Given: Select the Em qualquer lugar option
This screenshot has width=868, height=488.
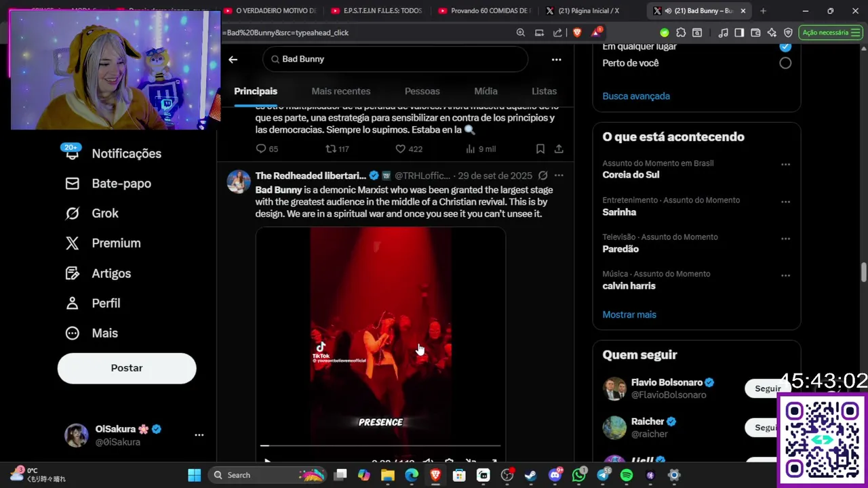Looking at the screenshot, I should [785, 46].
